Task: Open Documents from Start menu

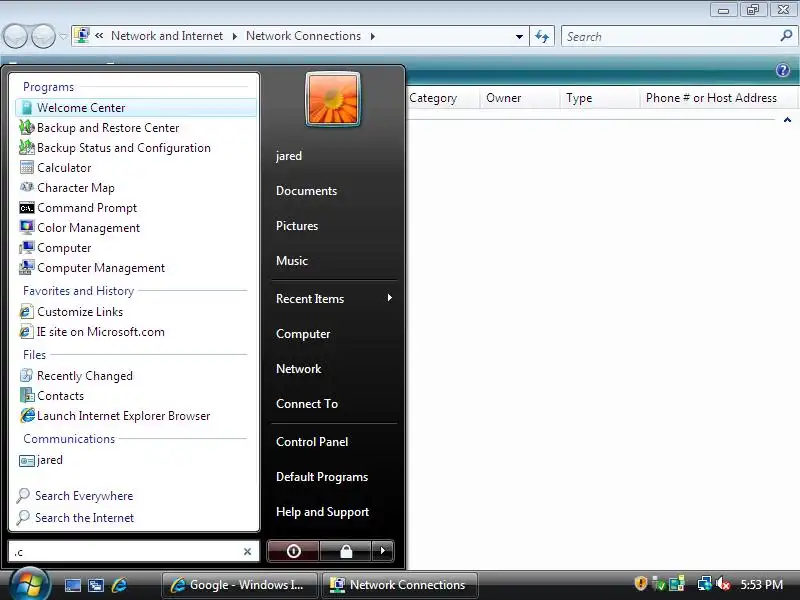Action: pos(307,191)
